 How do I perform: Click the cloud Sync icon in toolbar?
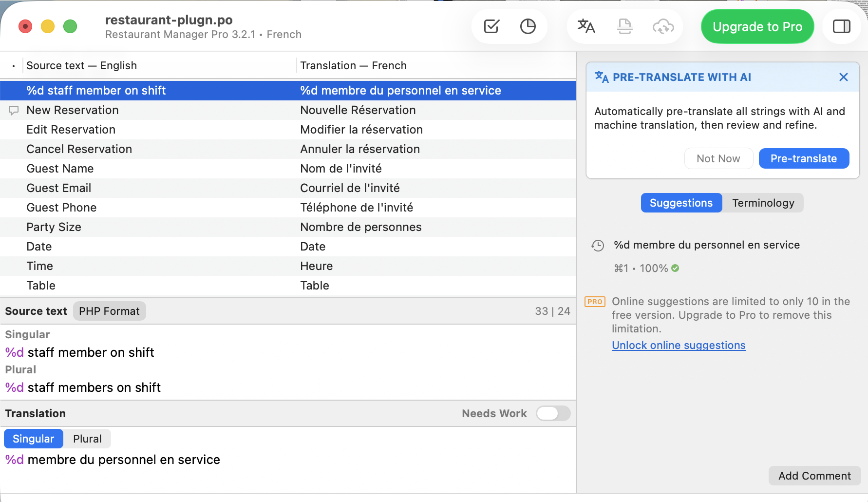[663, 26]
